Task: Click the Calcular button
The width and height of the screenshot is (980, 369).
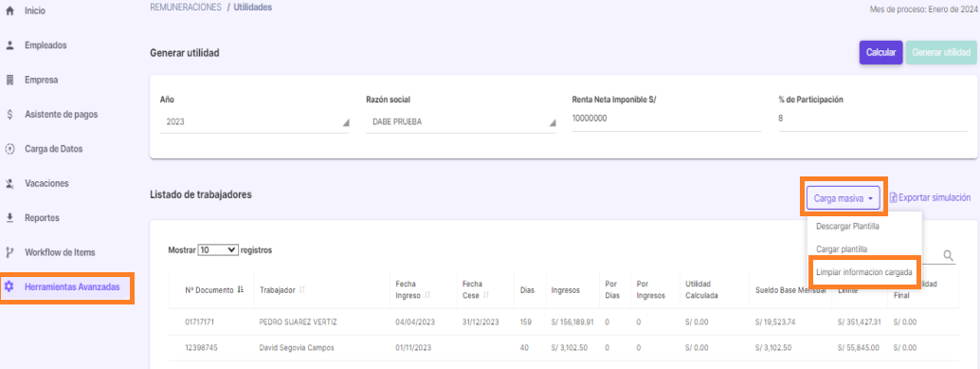Action: pos(881,53)
